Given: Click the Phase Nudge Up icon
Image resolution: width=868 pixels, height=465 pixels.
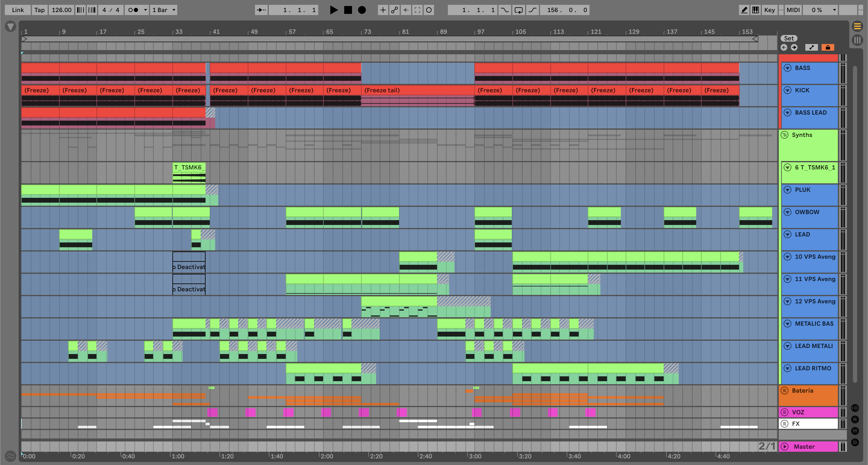Looking at the screenshot, I should point(92,10).
